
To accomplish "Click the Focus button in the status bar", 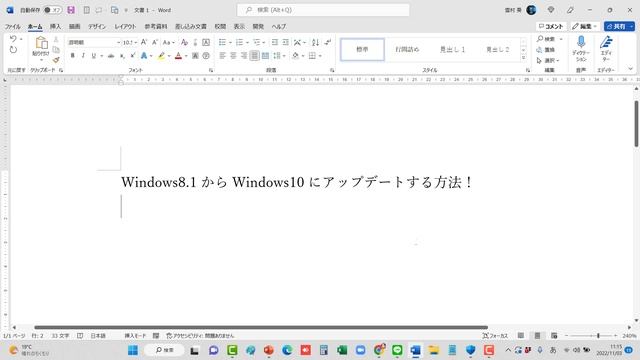I will pyautogui.click(x=495, y=336).
